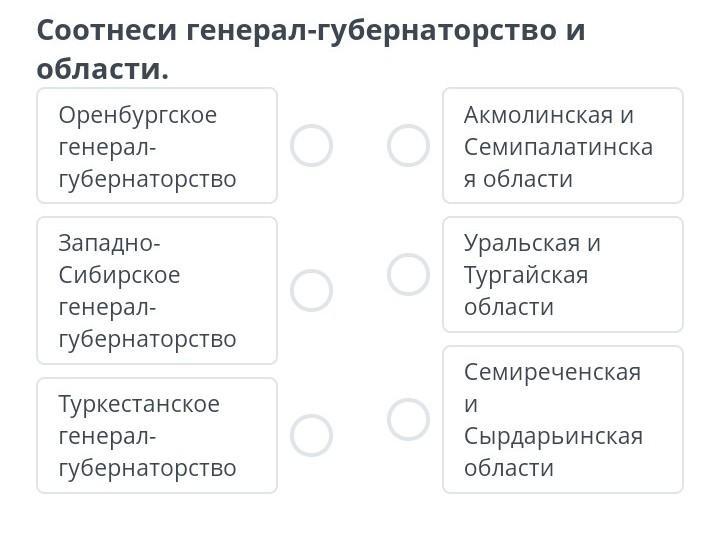The width and height of the screenshot is (720, 557).
Task: Mark the connector for Акмолинская и Семипалатинская
Action: coord(408,145)
